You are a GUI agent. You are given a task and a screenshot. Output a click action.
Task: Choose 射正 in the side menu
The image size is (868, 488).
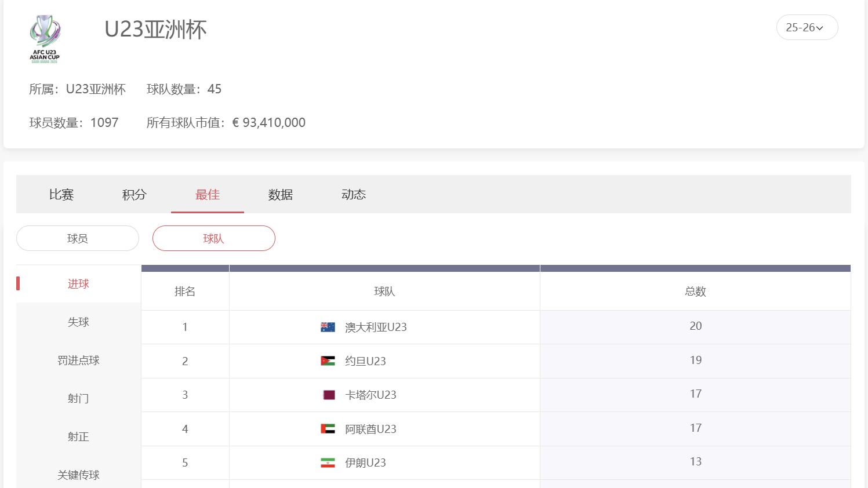point(78,436)
